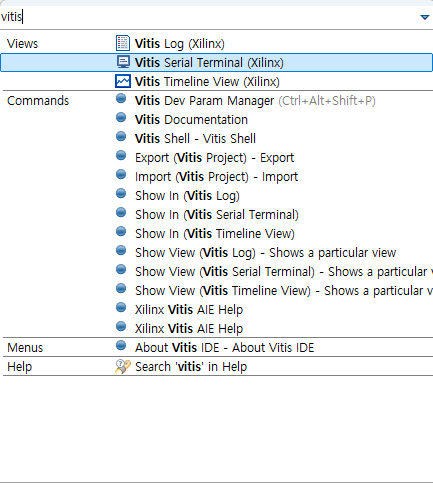Click the Help category label
The height and width of the screenshot is (491, 433).
(20, 367)
